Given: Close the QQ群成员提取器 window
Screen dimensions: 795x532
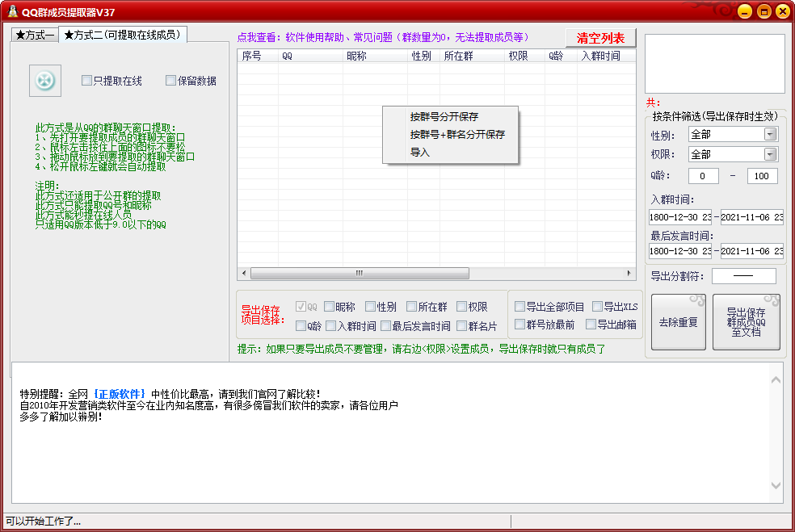Looking at the screenshot, I should click(784, 11).
